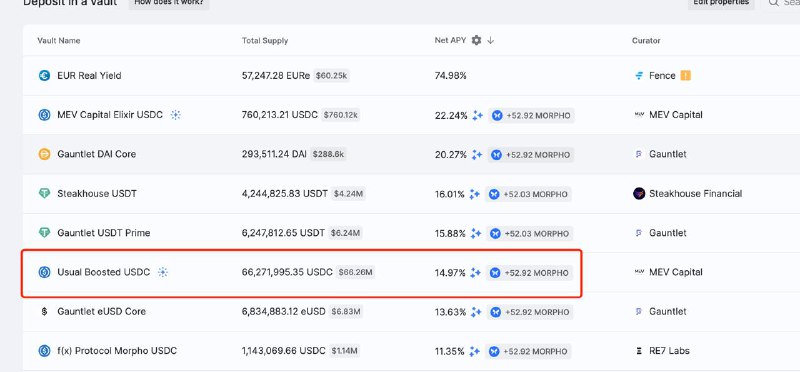Click the Edit properties button
The height and width of the screenshot is (372, 800).
tap(721, 3)
